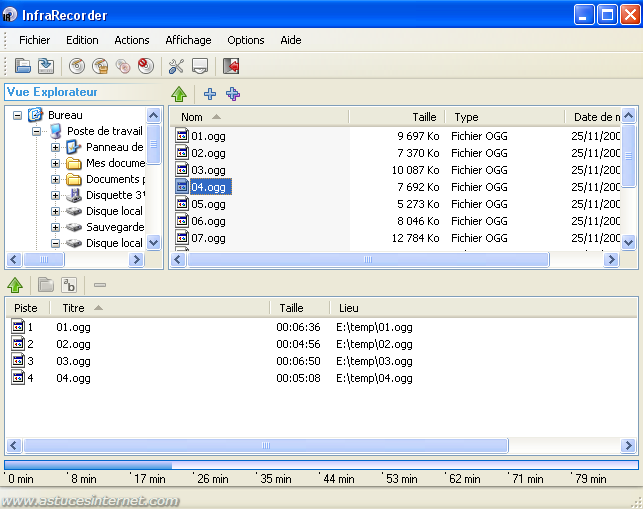Select file 05.ogg in explorer list
The height and width of the screenshot is (509, 643).
[208, 204]
